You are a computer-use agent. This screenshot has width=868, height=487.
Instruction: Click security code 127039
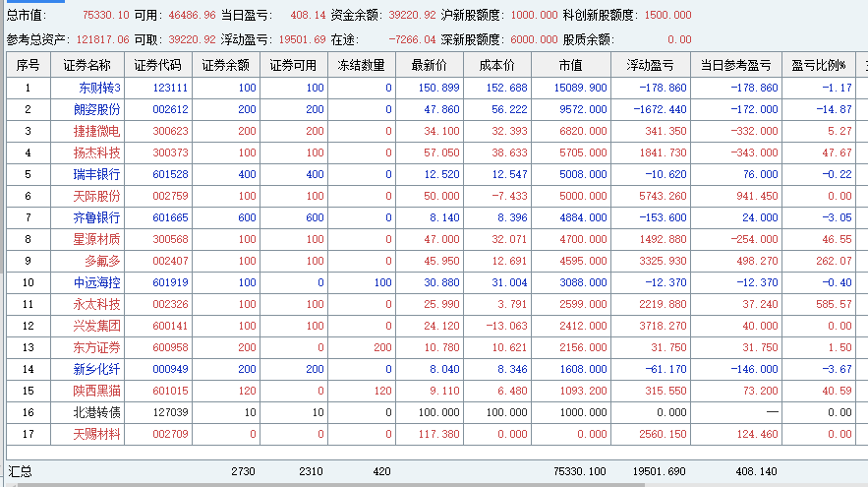(x=170, y=412)
